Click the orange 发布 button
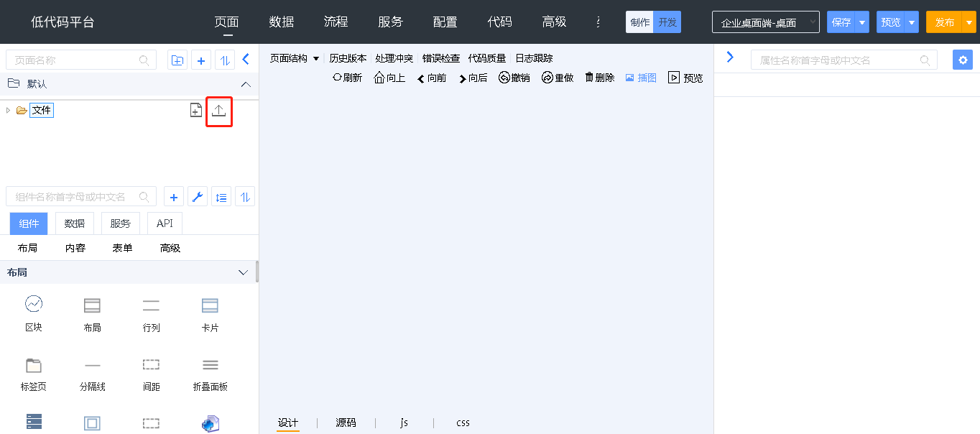Screen dimensions: 980x434 point(944,22)
